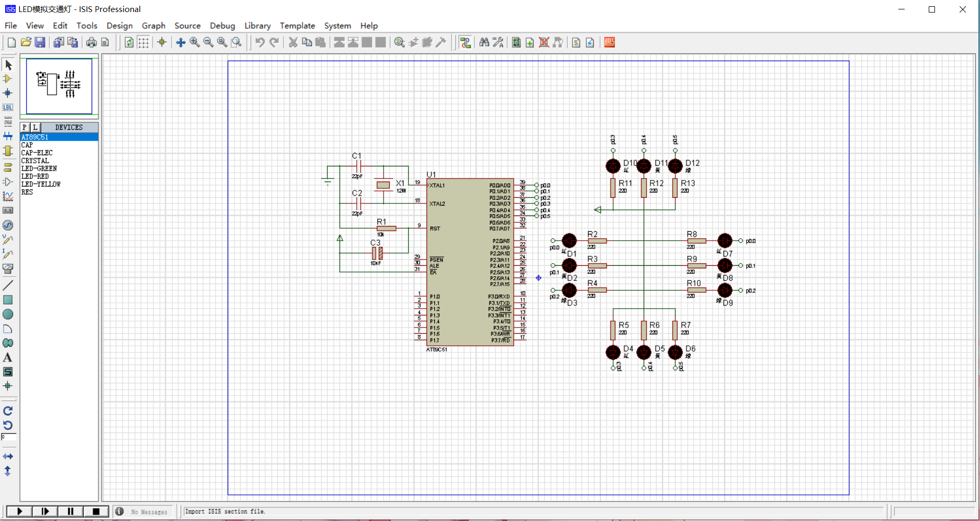Click the Zoom In magnifier icon
Screen dimensions: 980x521
point(195,42)
